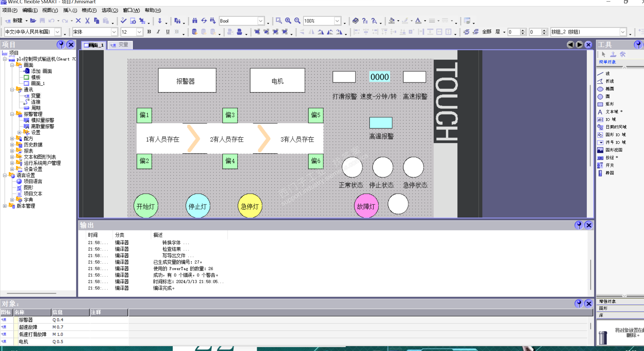Pin the 输出 output panel
Viewport: 644px width, 351px height.
(579, 225)
